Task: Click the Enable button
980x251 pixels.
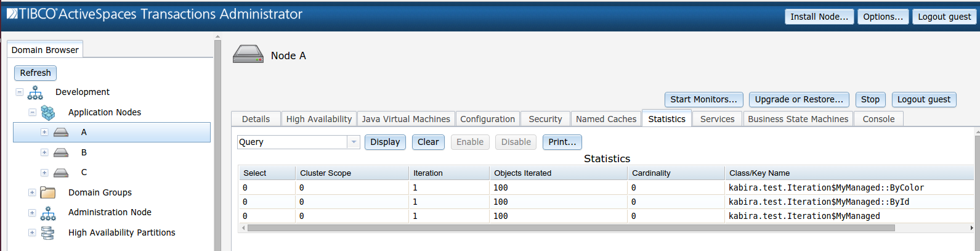Action: coord(470,142)
